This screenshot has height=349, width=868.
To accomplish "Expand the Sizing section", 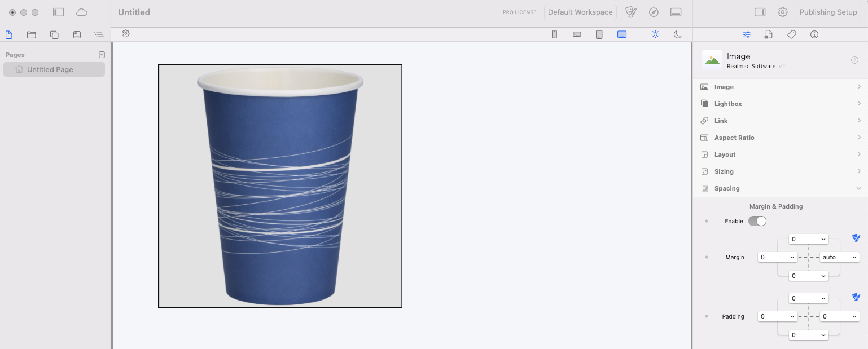I will [x=781, y=171].
